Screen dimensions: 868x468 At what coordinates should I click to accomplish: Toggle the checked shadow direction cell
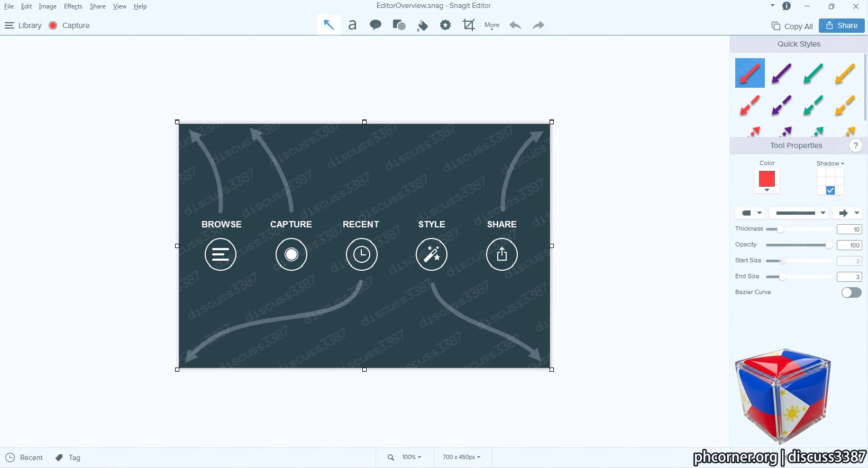click(x=830, y=190)
